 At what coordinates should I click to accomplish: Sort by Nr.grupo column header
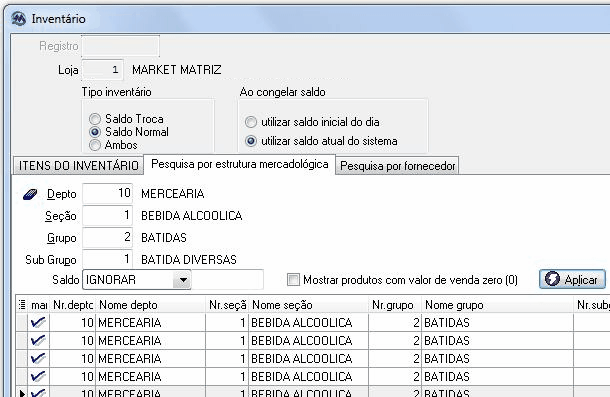[x=395, y=305]
